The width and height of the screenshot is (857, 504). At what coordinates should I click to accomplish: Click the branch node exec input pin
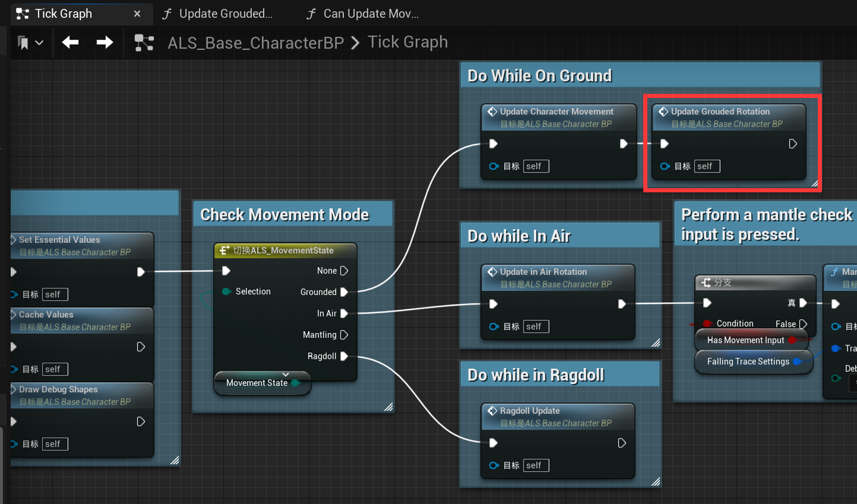(707, 303)
